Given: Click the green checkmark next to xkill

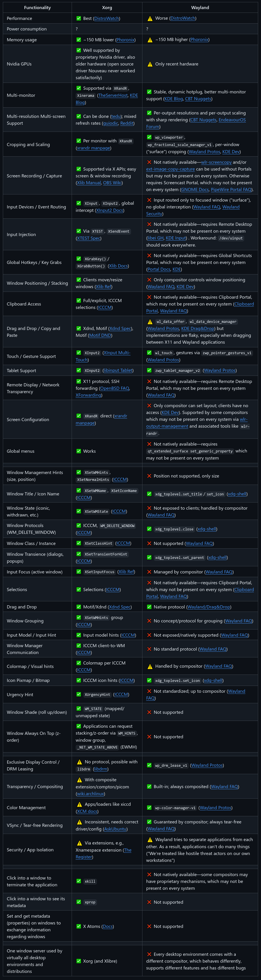Looking at the screenshot, I should (x=79, y=881).
